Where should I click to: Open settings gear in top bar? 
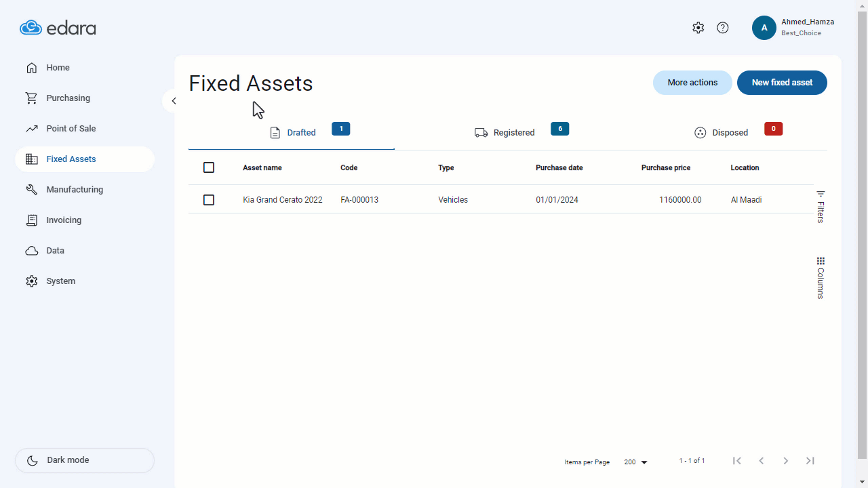[698, 28]
